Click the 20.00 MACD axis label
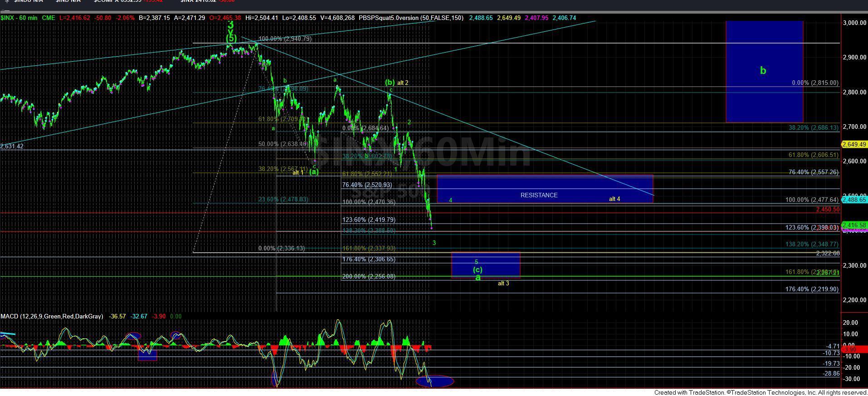This screenshot has height=396, width=868. coord(851,323)
